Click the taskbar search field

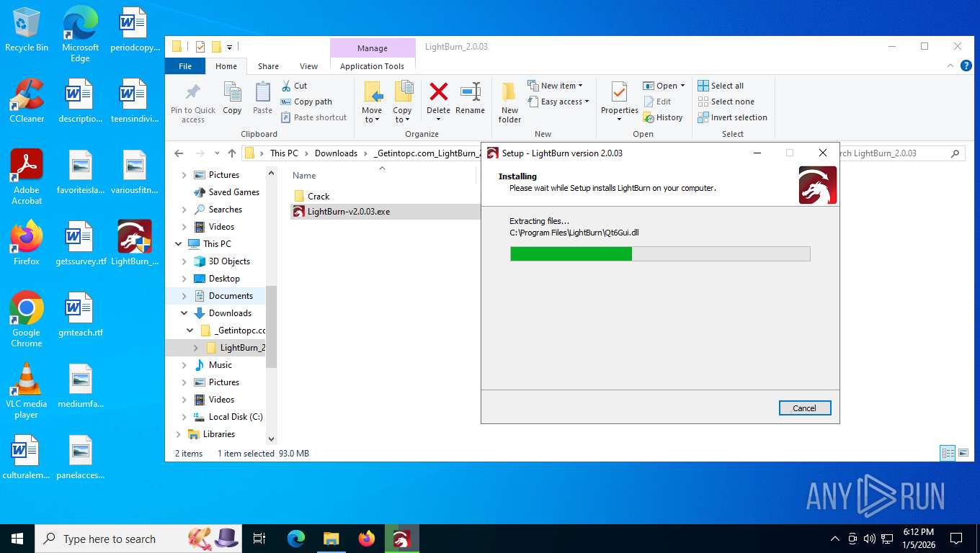[137, 539]
